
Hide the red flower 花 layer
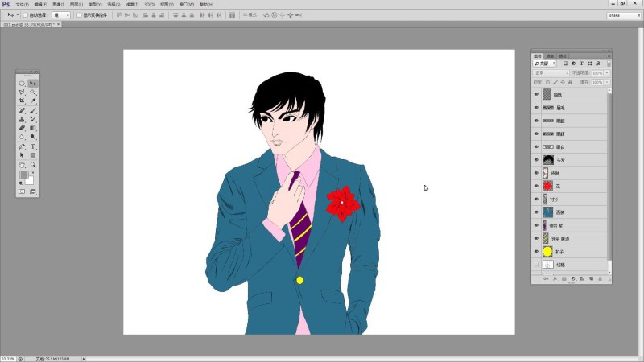536,186
